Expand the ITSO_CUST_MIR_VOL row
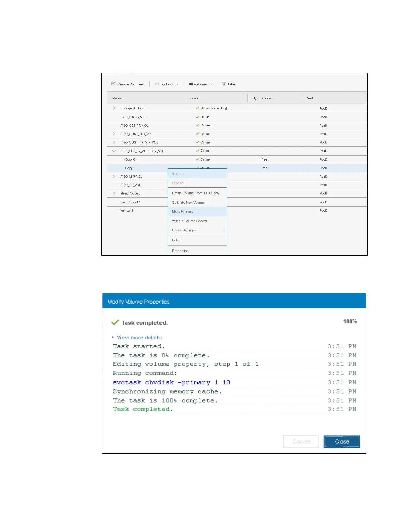The height and width of the screenshot is (532, 411). [x=114, y=134]
